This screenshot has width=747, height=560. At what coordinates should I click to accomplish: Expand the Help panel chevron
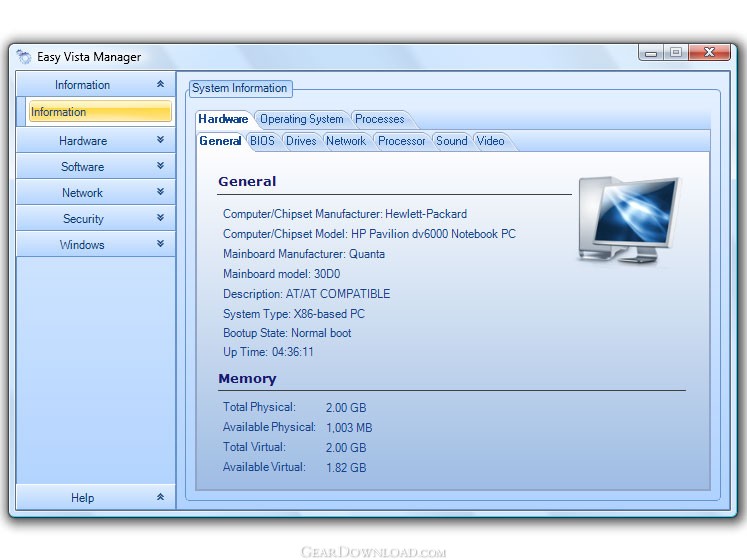click(161, 497)
